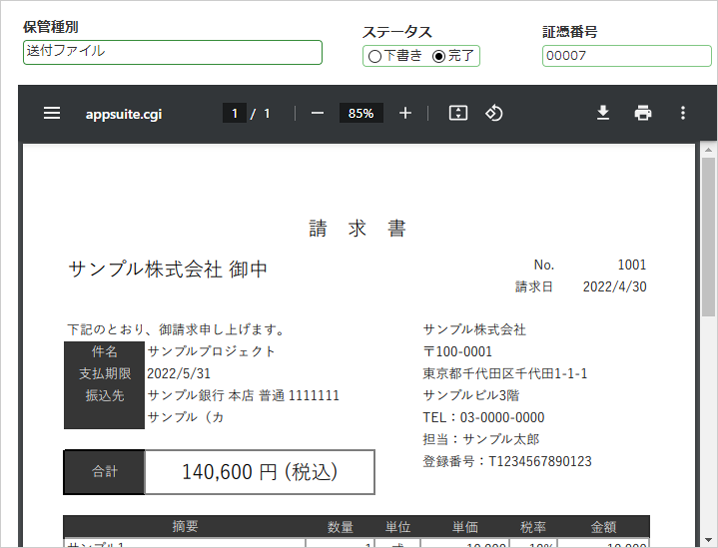This screenshot has height=548, width=718.
Task: Zoom in with the plus icon
Action: pos(405,113)
